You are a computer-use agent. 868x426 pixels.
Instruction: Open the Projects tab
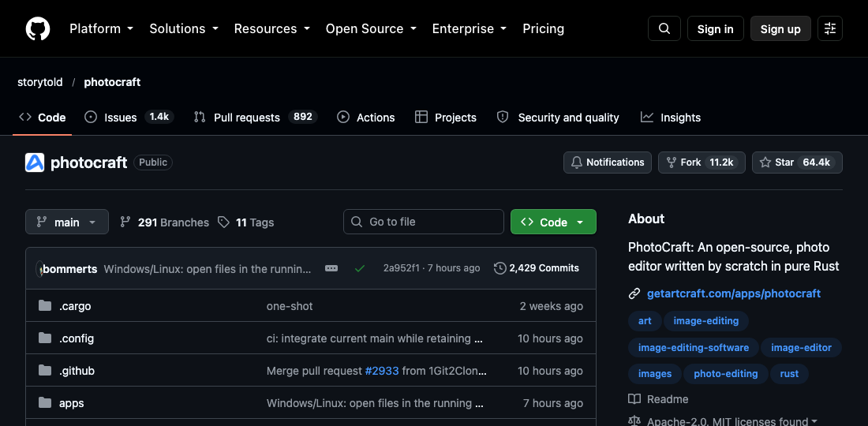[x=446, y=118]
